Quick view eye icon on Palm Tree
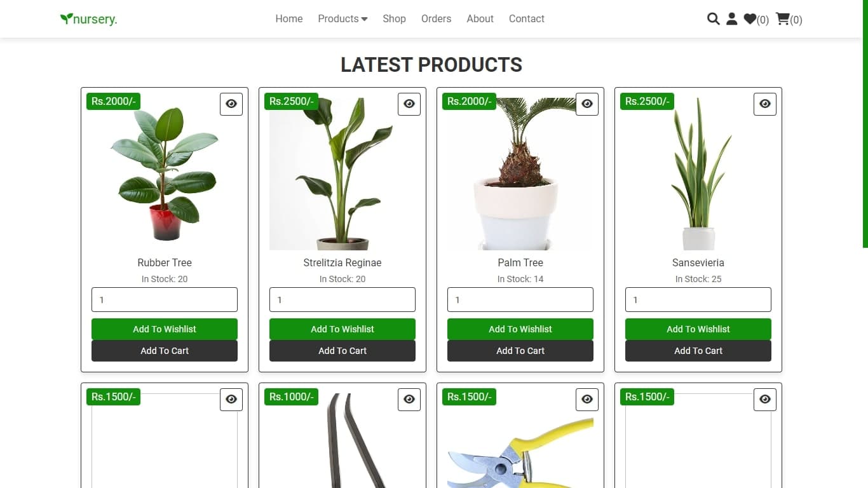This screenshot has height=488, width=868. 587,104
